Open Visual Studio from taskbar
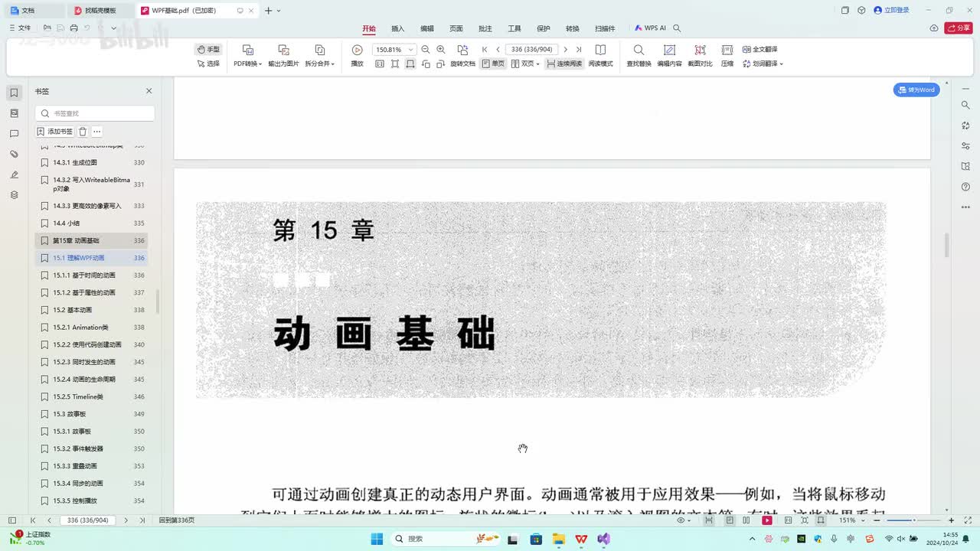Screen dimensions: 980x551 coord(604,539)
